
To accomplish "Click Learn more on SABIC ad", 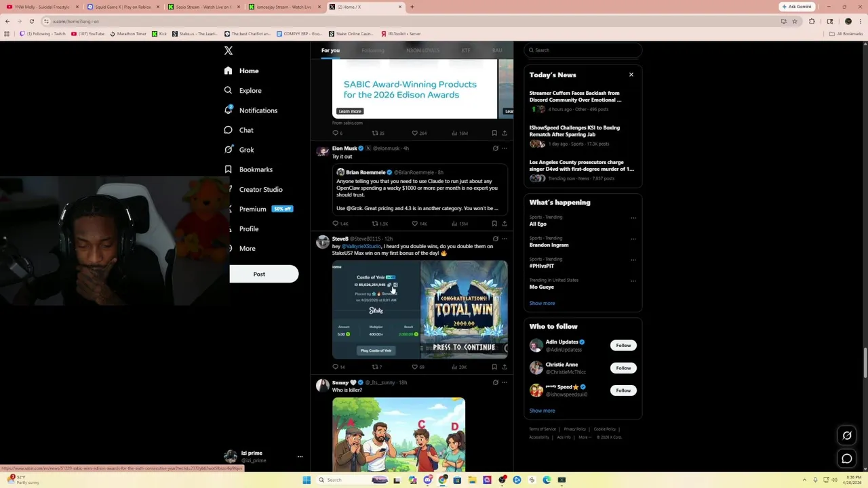I will pyautogui.click(x=350, y=111).
